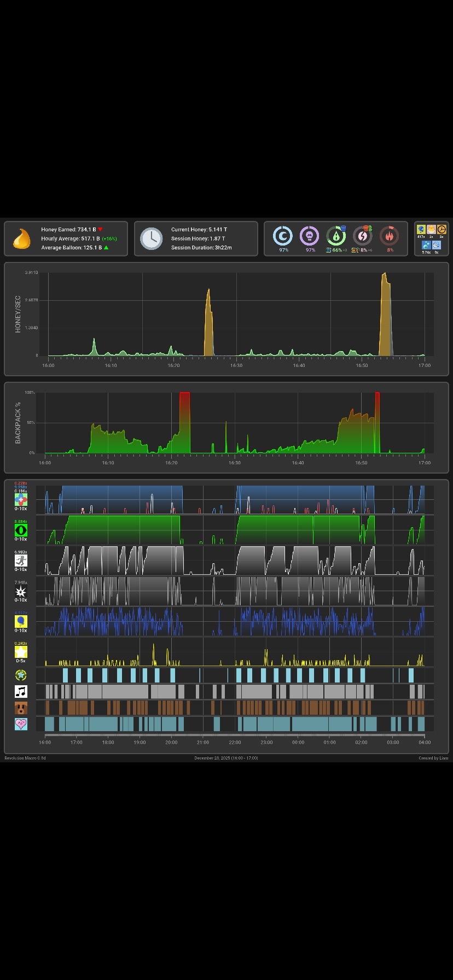Click the '00:00' label on buff timeline

pos(298,742)
